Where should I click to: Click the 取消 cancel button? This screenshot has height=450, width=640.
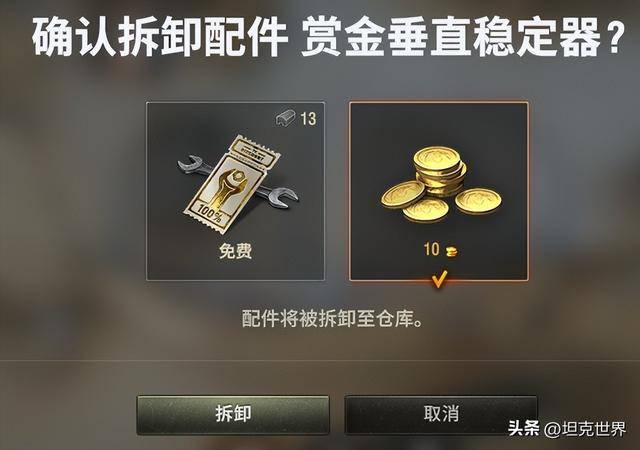click(x=441, y=414)
